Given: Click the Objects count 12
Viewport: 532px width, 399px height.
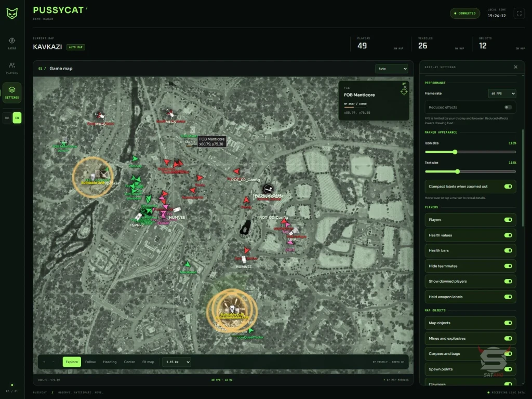Looking at the screenshot, I should (483, 46).
